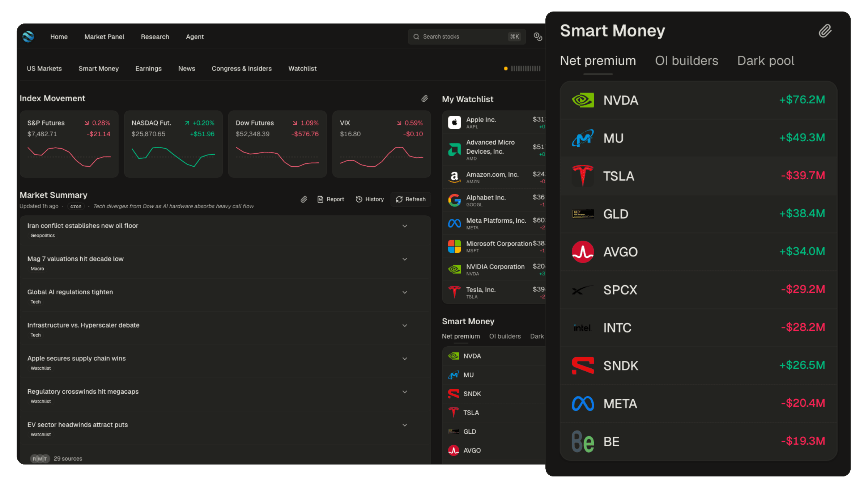Click Google logo in My Watchlist
868x488 pixels.
[455, 200]
